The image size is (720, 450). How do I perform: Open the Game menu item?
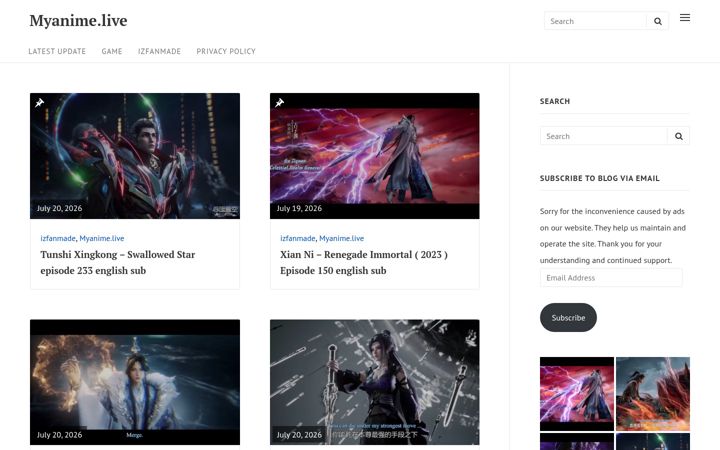click(x=112, y=51)
